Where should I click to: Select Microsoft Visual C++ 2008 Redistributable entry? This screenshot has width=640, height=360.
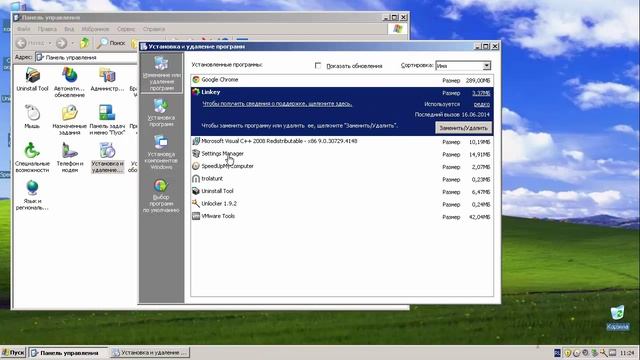click(342, 141)
